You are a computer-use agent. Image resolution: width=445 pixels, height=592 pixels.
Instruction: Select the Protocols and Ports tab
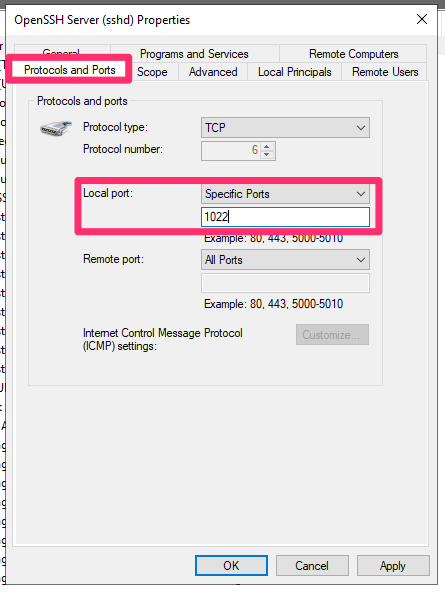69,70
